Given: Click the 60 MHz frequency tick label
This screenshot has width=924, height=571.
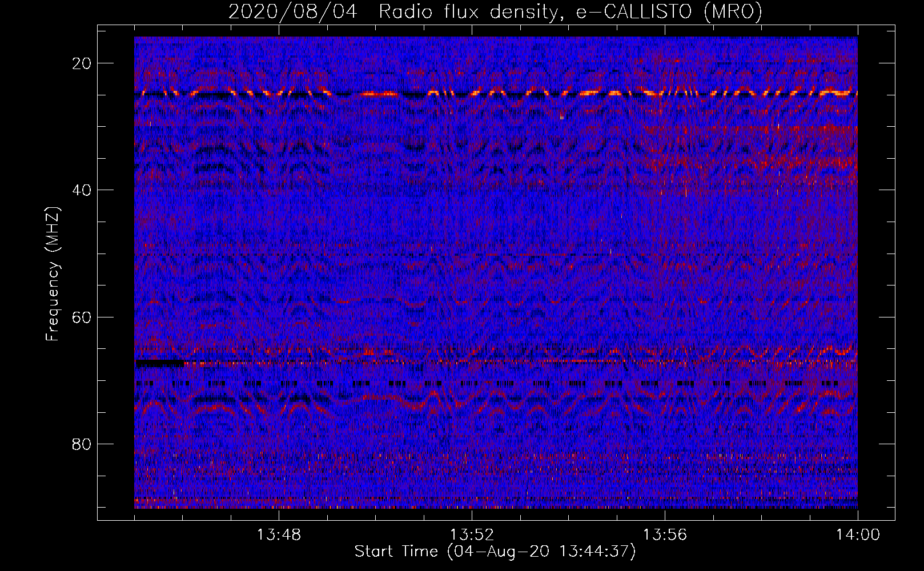Looking at the screenshot, I should [x=82, y=317].
